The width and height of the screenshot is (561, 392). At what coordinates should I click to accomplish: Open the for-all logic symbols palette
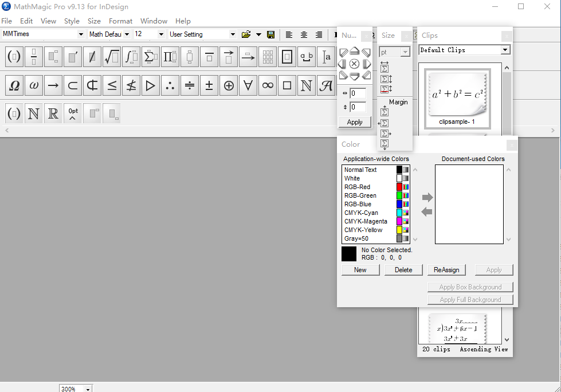pyautogui.click(x=248, y=85)
